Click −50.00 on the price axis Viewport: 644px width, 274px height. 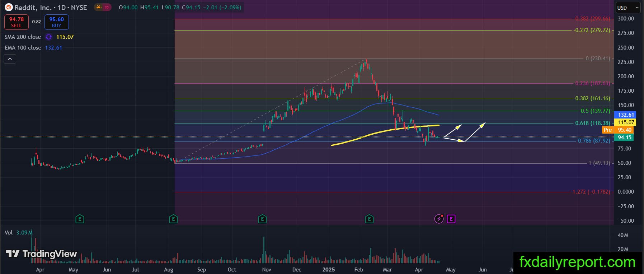(626, 220)
